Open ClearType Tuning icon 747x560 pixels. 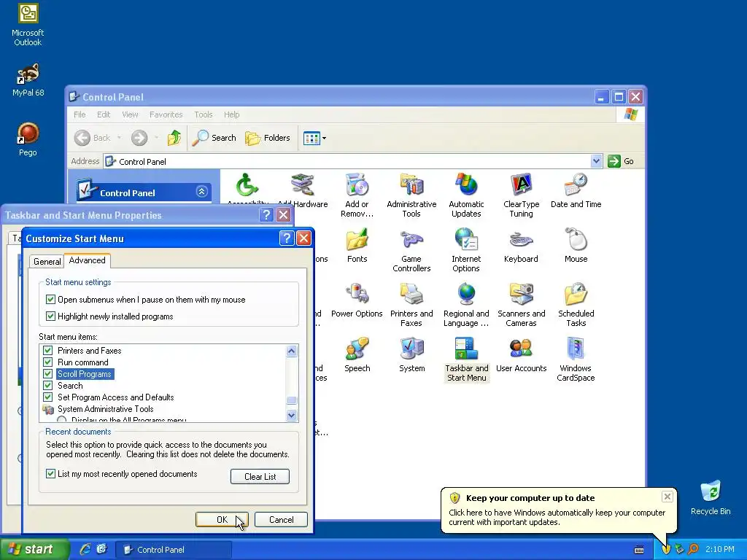click(521, 195)
